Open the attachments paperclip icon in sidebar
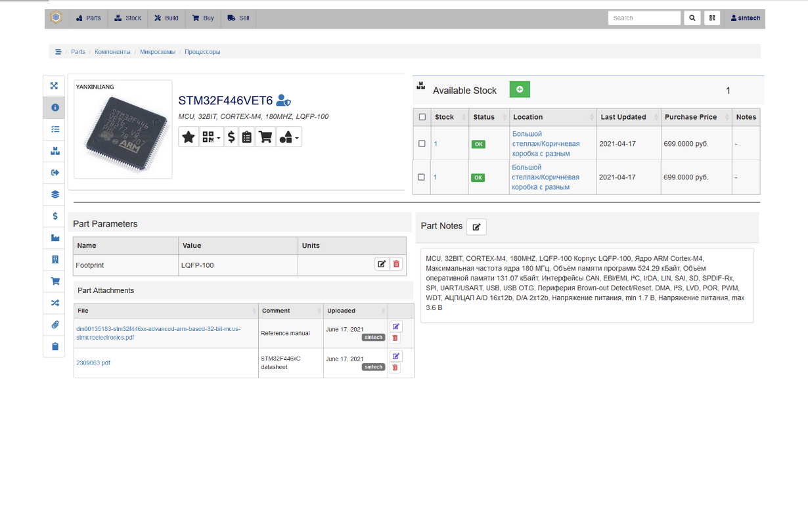 point(54,324)
